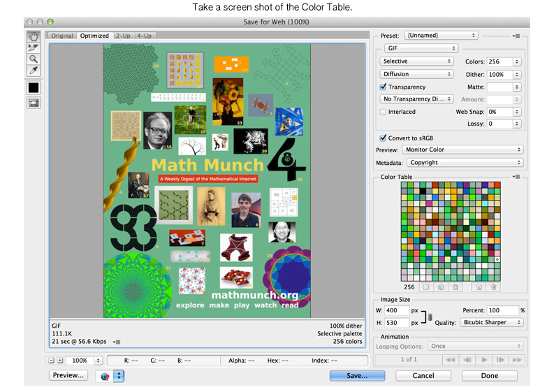Switch to the 2-Up tab
This screenshot has height=392, width=547.
pyautogui.click(x=122, y=36)
